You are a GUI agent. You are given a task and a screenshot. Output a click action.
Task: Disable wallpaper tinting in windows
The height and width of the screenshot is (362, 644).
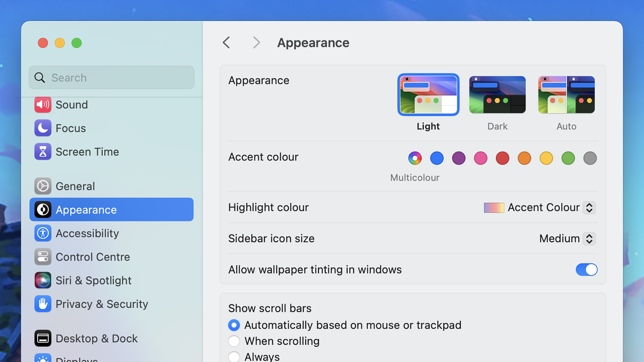point(586,270)
